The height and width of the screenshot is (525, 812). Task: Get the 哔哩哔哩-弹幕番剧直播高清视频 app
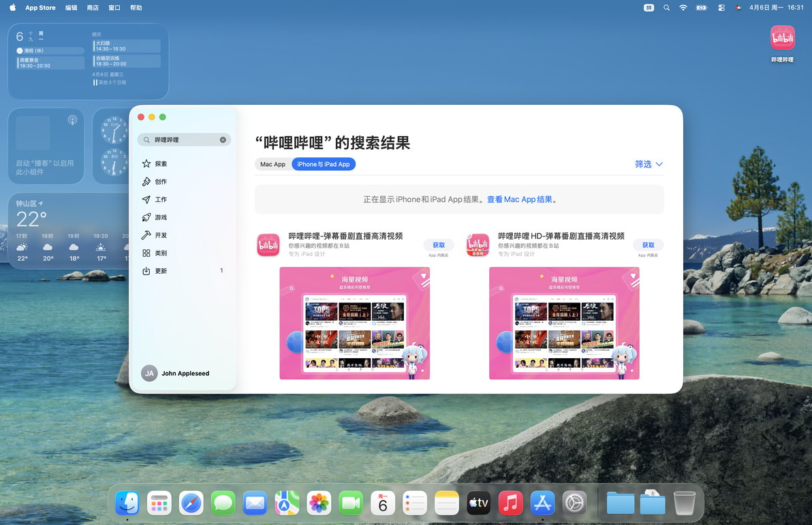tap(439, 245)
